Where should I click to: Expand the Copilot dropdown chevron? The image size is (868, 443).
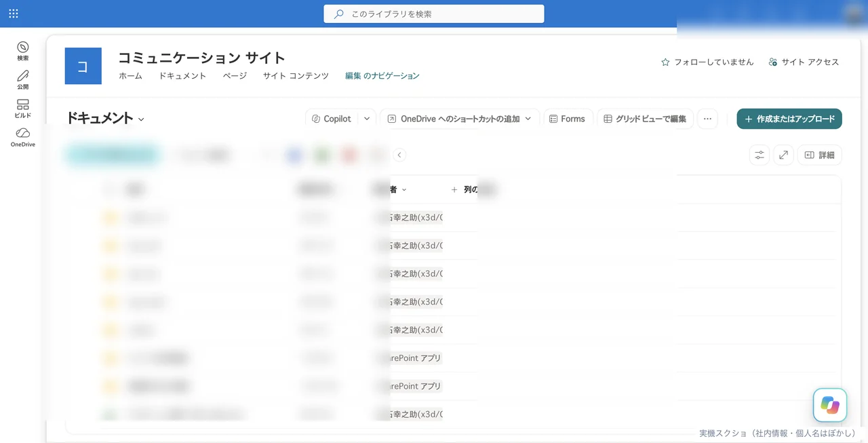click(x=367, y=119)
